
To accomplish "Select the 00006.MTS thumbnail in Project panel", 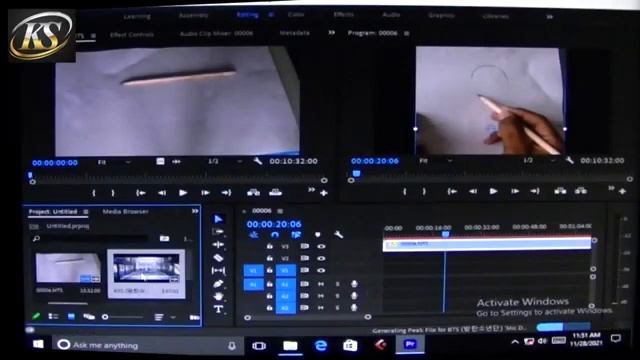I will pyautogui.click(x=68, y=268).
